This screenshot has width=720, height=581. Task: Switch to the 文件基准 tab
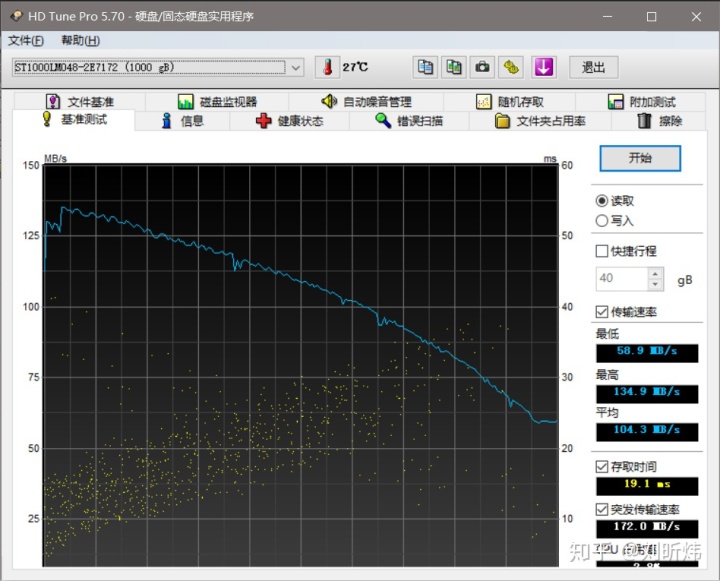[x=79, y=102]
